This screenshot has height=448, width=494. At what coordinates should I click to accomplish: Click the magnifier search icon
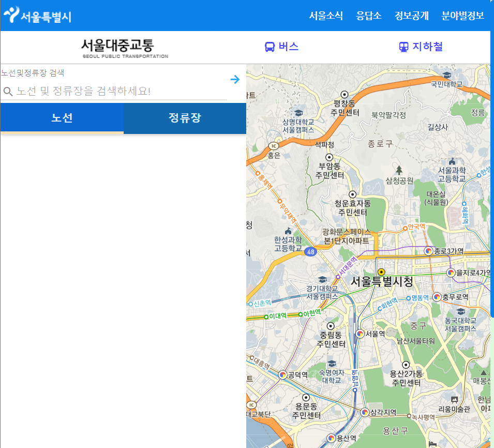click(8, 92)
